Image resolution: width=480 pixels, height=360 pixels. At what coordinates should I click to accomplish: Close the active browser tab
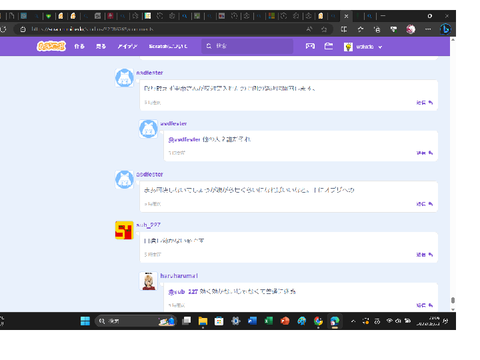click(346, 16)
